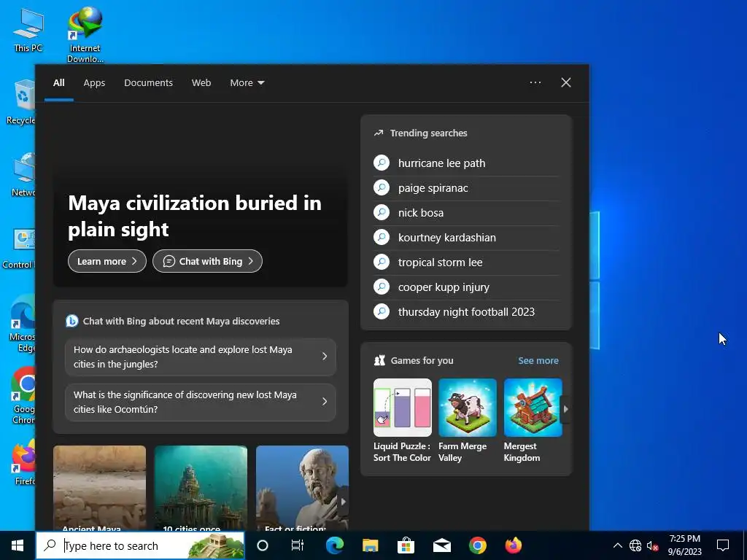Screen dimensions: 747x560
Task: Select the Network desktop icon
Action: point(23,174)
